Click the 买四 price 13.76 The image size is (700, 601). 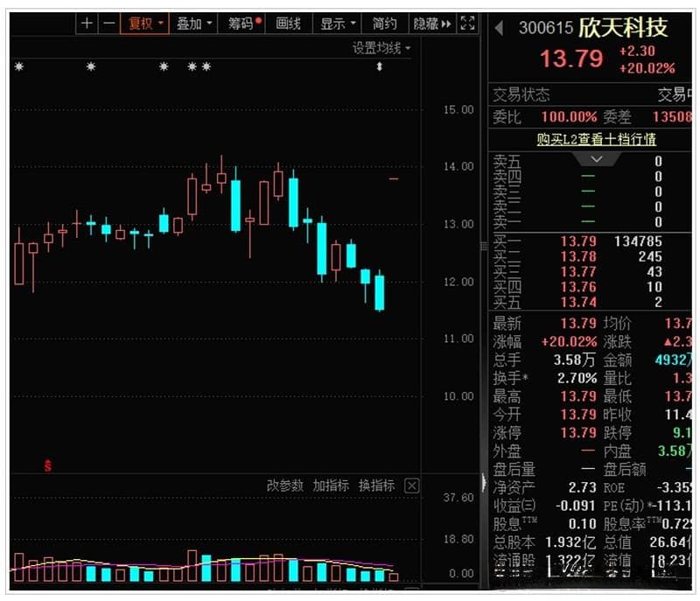[x=578, y=287]
